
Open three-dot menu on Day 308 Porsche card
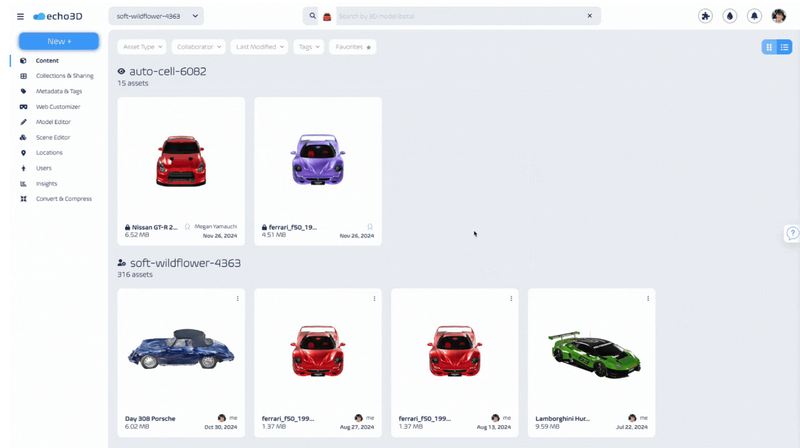click(238, 298)
